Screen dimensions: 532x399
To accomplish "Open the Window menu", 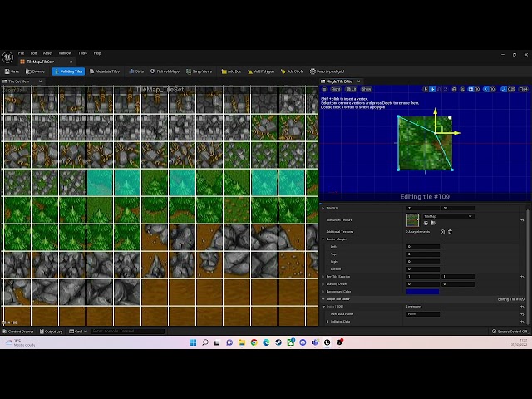I will tap(65, 53).
